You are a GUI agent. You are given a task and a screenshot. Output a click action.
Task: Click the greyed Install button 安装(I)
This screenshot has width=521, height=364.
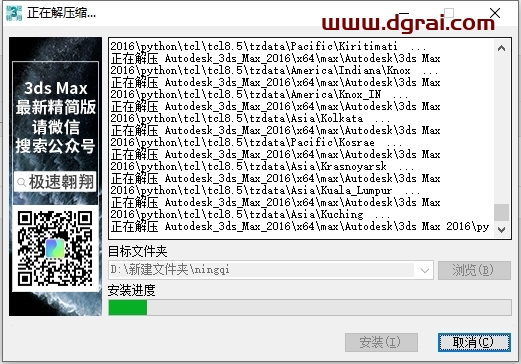(381, 342)
